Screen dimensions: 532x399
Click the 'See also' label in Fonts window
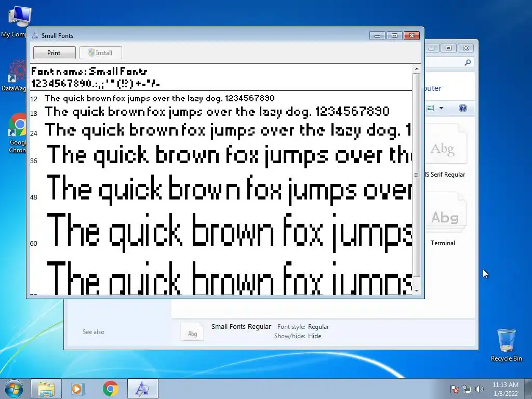point(94,332)
